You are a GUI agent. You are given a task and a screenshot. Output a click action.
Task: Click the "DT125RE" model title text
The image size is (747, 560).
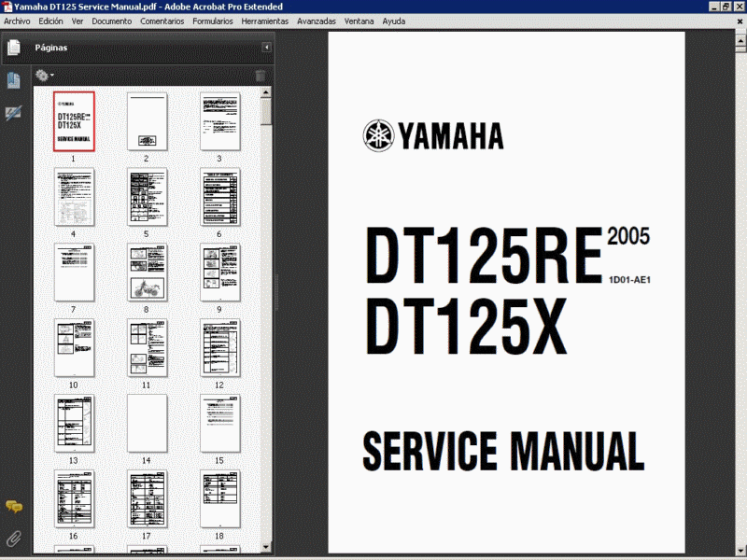click(x=484, y=256)
